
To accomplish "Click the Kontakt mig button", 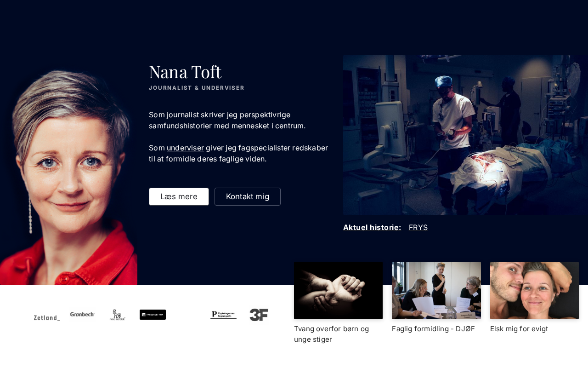I will pyautogui.click(x=248, y=196).
